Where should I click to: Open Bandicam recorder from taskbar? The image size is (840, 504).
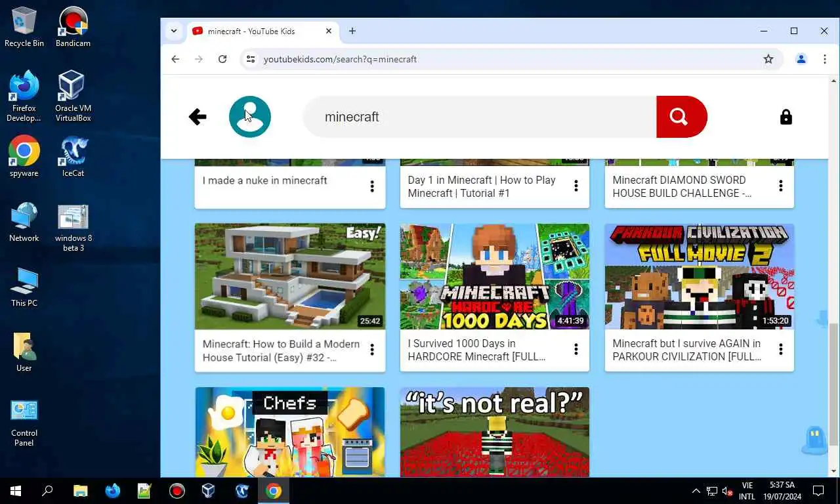(177, 491)
